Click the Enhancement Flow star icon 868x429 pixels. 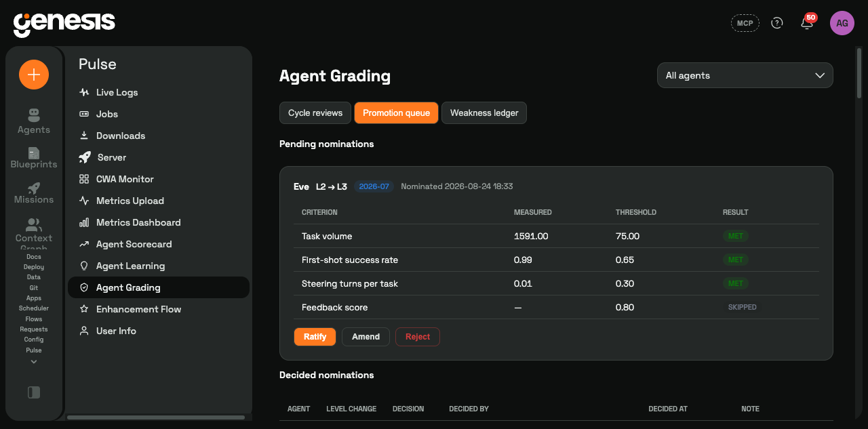(x=84, y=309)
